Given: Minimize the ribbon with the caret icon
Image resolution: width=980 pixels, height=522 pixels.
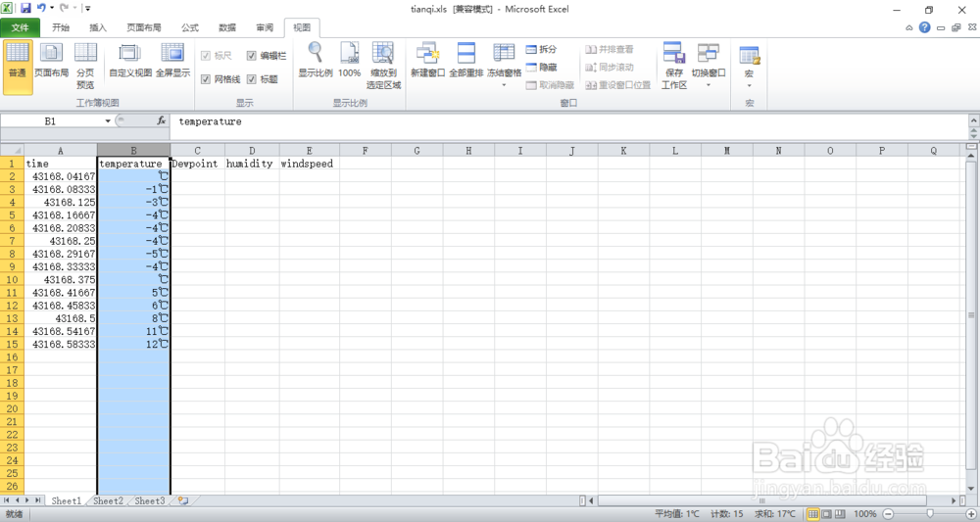Looking at the screenshot, I should point(908,27).
